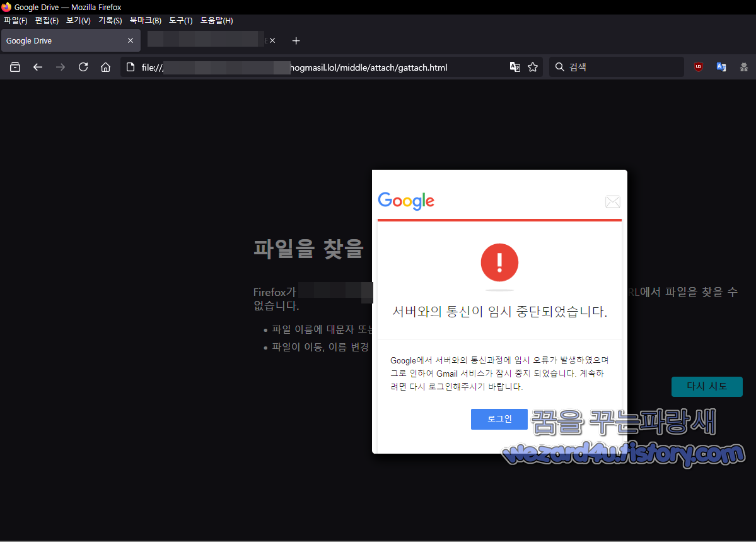Open the 보기(V) menu
This screenshot has height=542, width=756.
coord(78,20)
